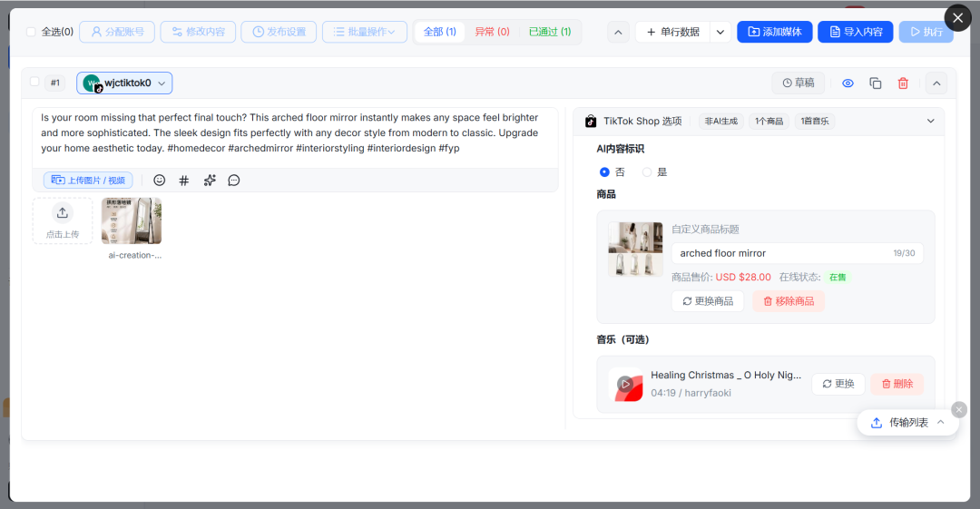Viewport: 980px width, 509px height.
Task: Click the 更换 music replace button
Action: (x=838, y=384)
